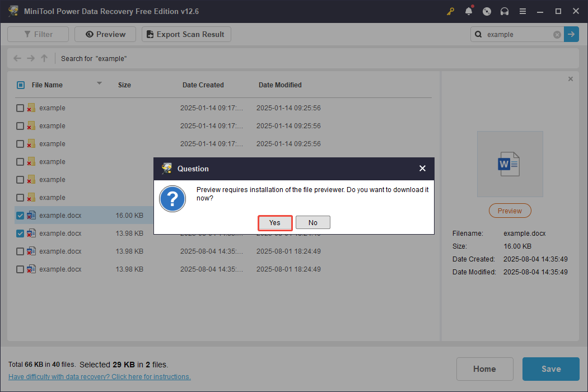Click the third example.docx file icon

[x=31, y=251]
